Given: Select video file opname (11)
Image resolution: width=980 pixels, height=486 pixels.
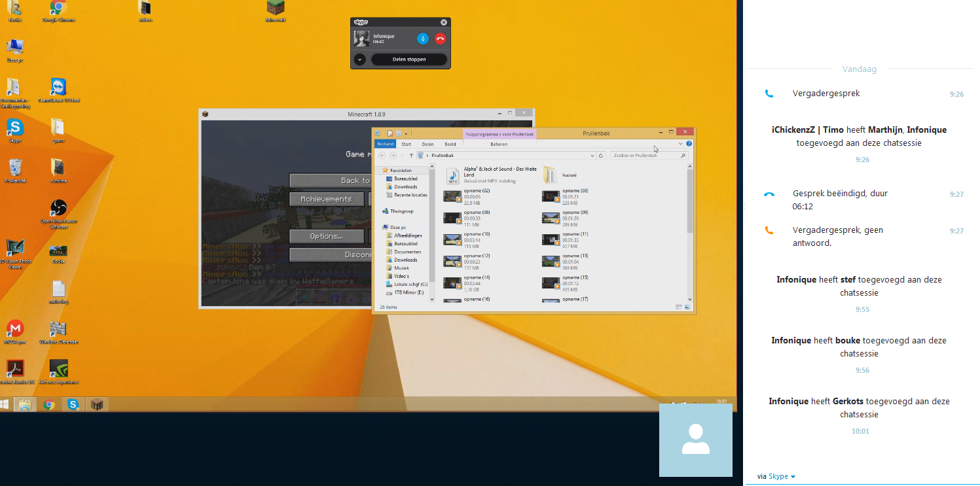Looking at the screenshot, I should coord(566,239).
